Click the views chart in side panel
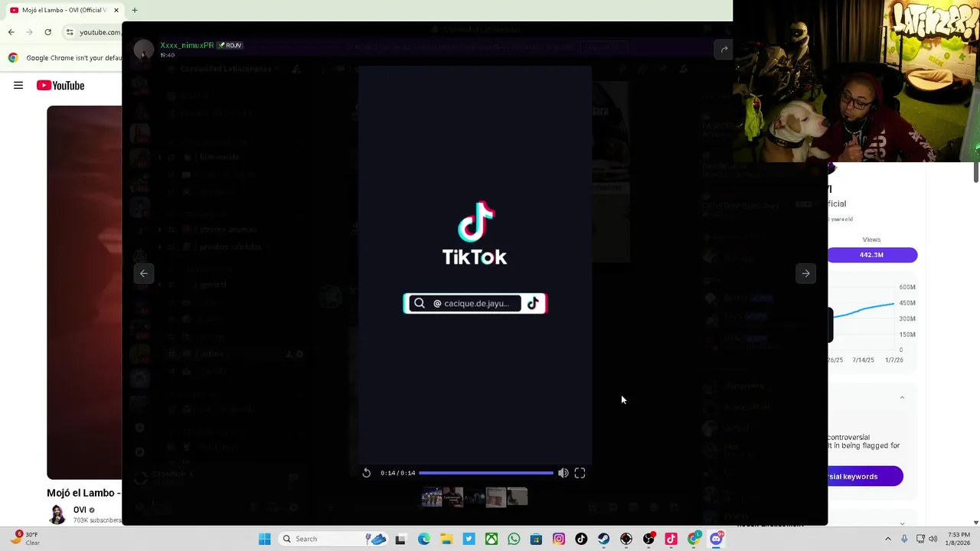This screenshot has height=551, width=980. pyautogui.click(x=873, y=321)
